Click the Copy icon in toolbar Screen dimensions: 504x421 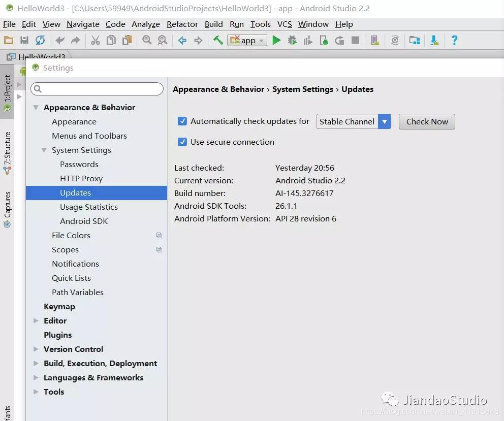111,41
